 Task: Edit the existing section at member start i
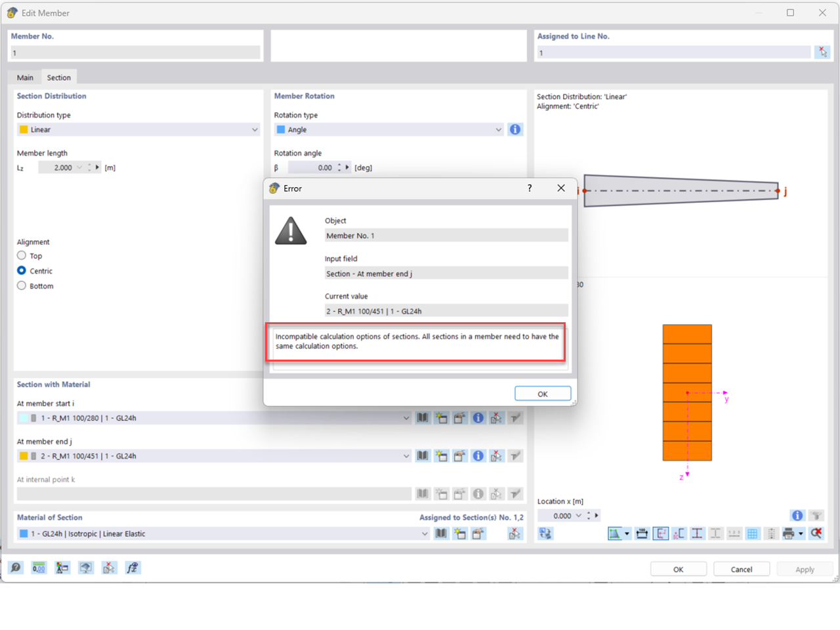pyautogui.click(x=459, y=418)
